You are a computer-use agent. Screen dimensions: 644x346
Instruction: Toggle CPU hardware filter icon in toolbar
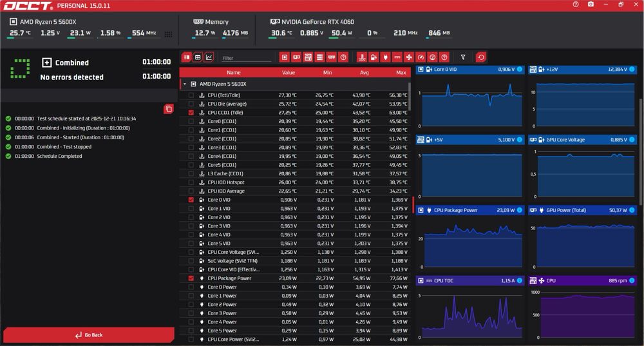[x=284, y=57]
